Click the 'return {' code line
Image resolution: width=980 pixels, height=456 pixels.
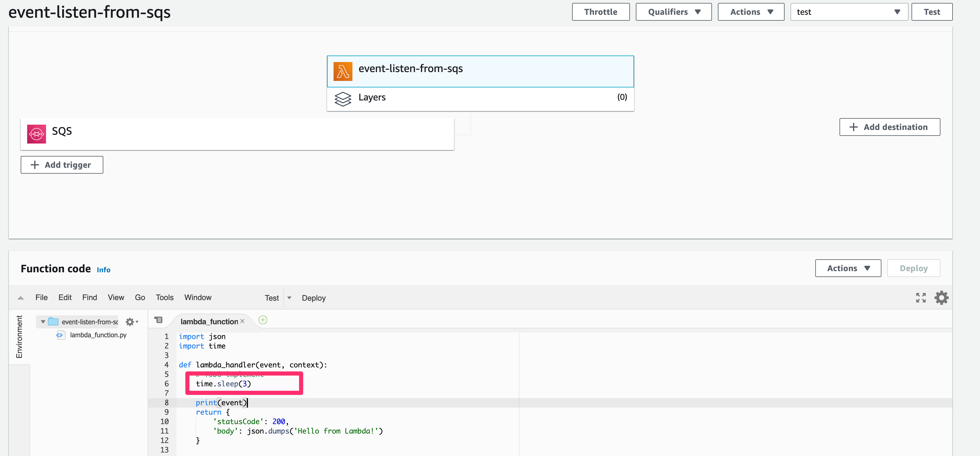tap(213, 412)
